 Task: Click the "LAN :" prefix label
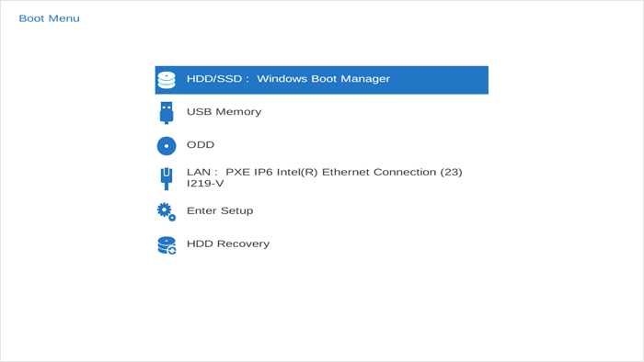(x=201, y=172)
